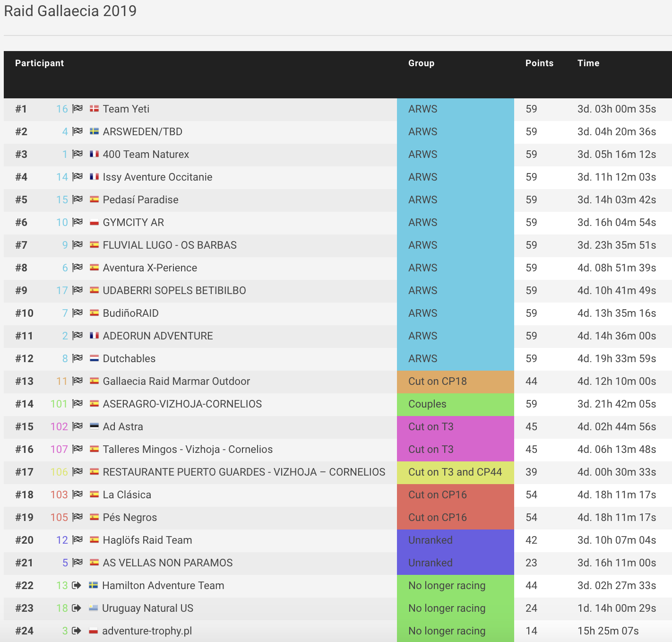Click the French flag next to 400 Team Naturex
The width and height of the screenshot is (672, 642).
pyautogui.click(x=94, y=154)
